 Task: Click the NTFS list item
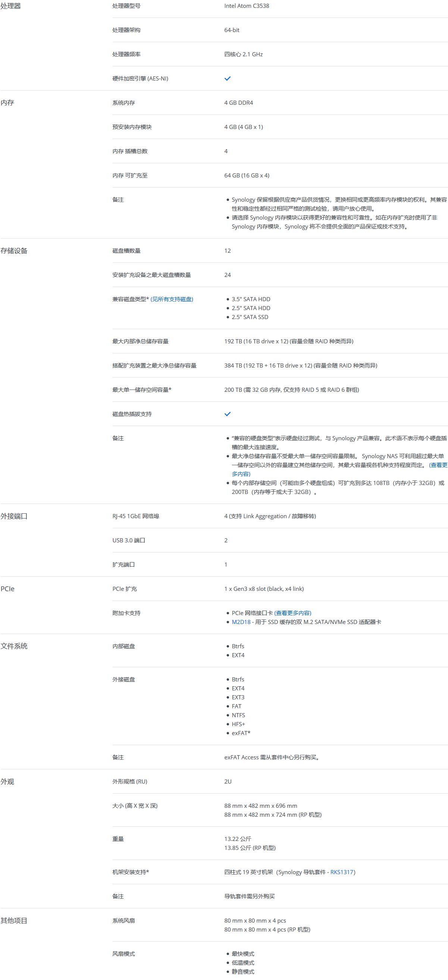pos(238,715)
